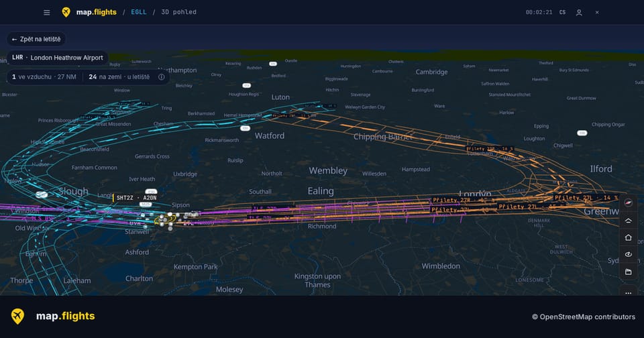Click the Přílety 27L 14 % label
Image resolution: width=644 pixels, height=338 pixels.
point(586,198)
